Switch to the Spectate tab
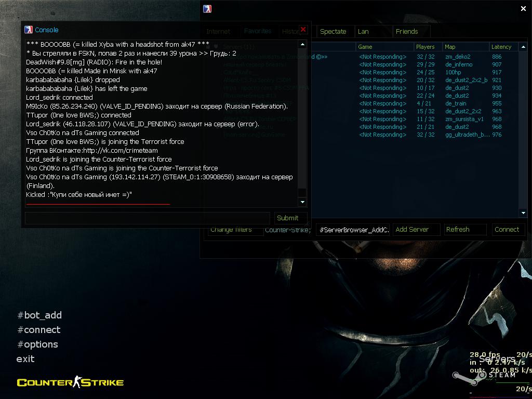 [335, 32]
